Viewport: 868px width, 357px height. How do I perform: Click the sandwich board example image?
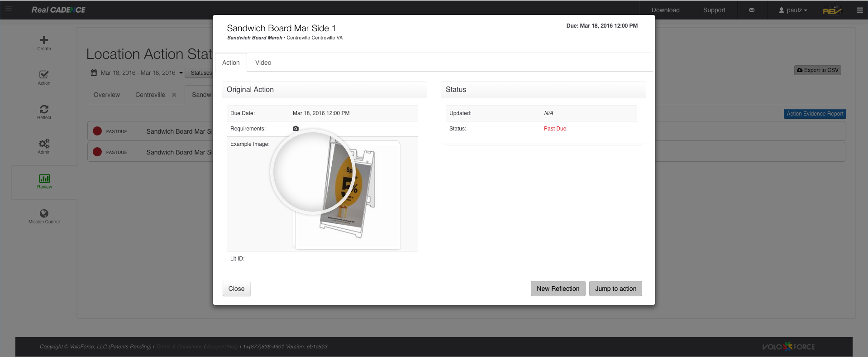347,195
